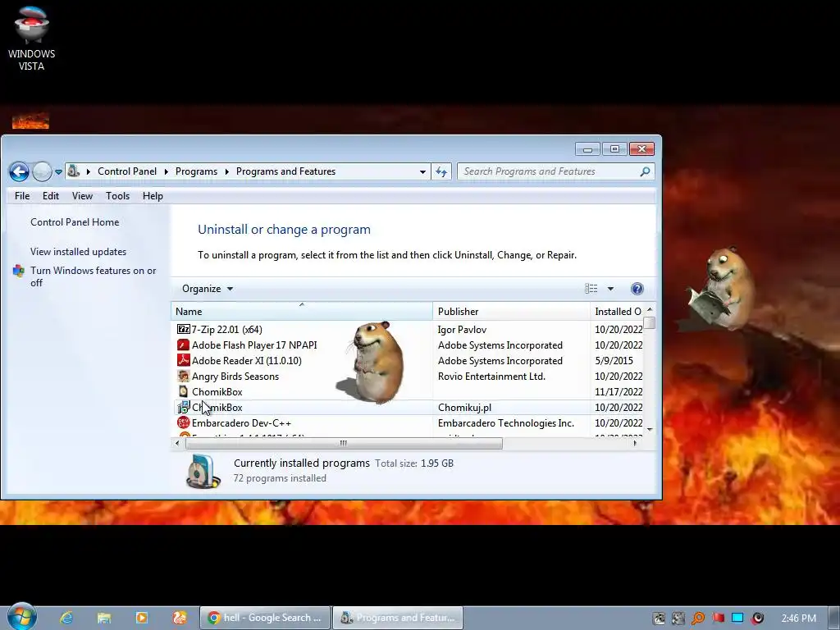
Task: Open Windows Explorer from taskbar
Action: click(x=104, y=618)
